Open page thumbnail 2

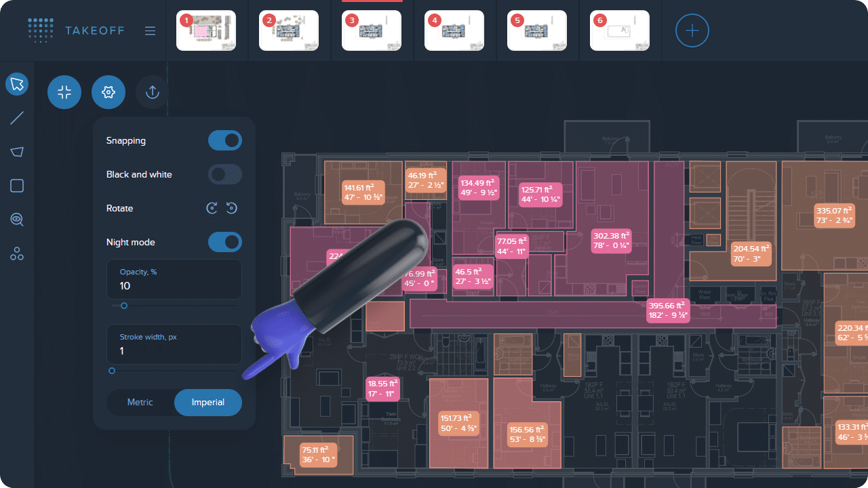click(x=289, y=30)
